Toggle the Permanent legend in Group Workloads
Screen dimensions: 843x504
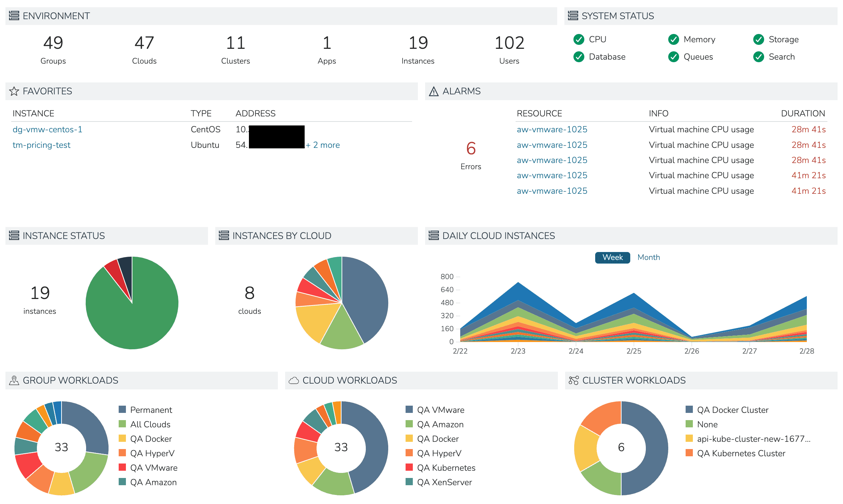[x=151, y=410]
